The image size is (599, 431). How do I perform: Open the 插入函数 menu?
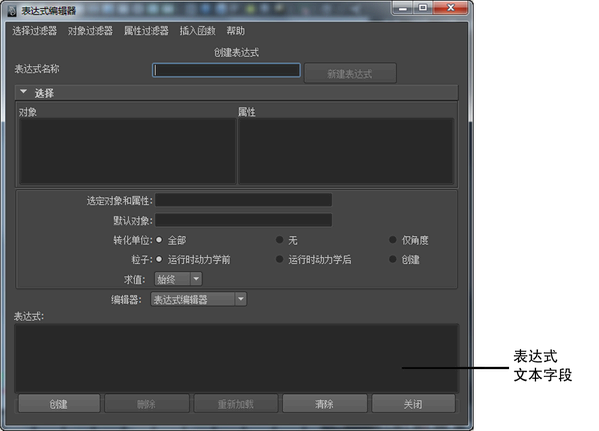click(x=198, y=31)
